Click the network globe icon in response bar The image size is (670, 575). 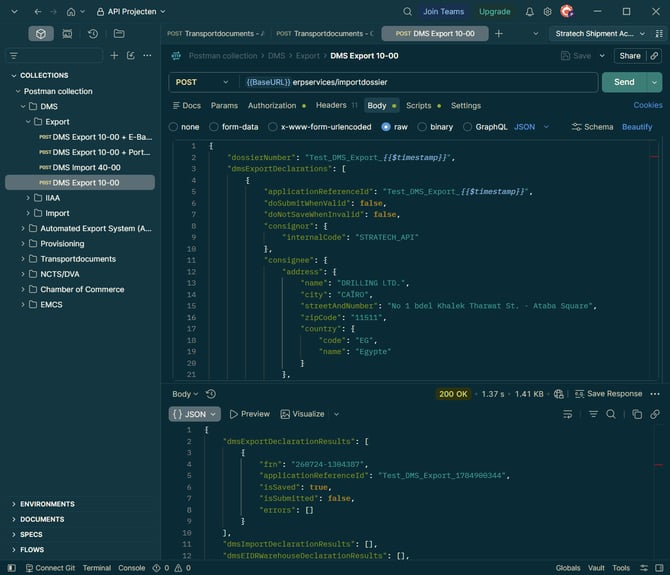[x=558, y=394]
